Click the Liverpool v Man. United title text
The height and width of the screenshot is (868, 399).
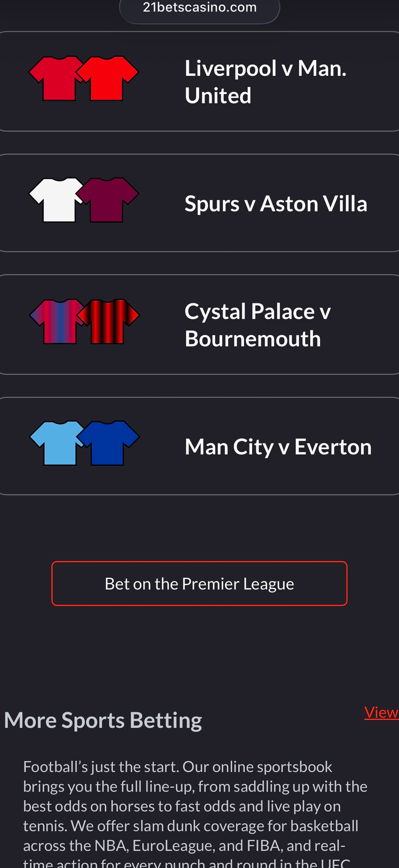click(x=265, y=82)
